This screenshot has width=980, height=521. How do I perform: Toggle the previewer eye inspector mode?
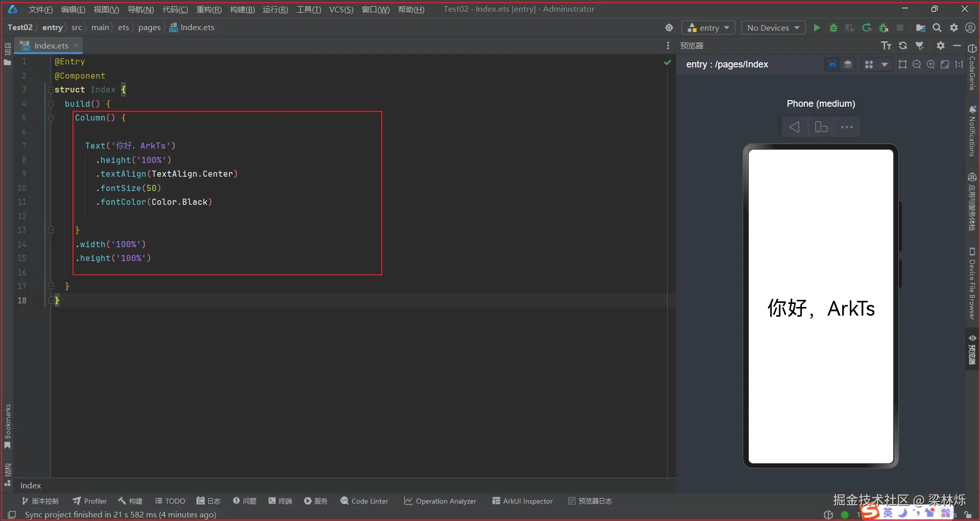click(x=832, y=64)
